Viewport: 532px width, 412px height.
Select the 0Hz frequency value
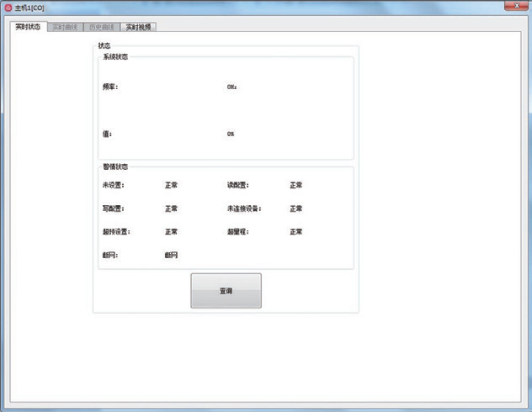point(232,87)
